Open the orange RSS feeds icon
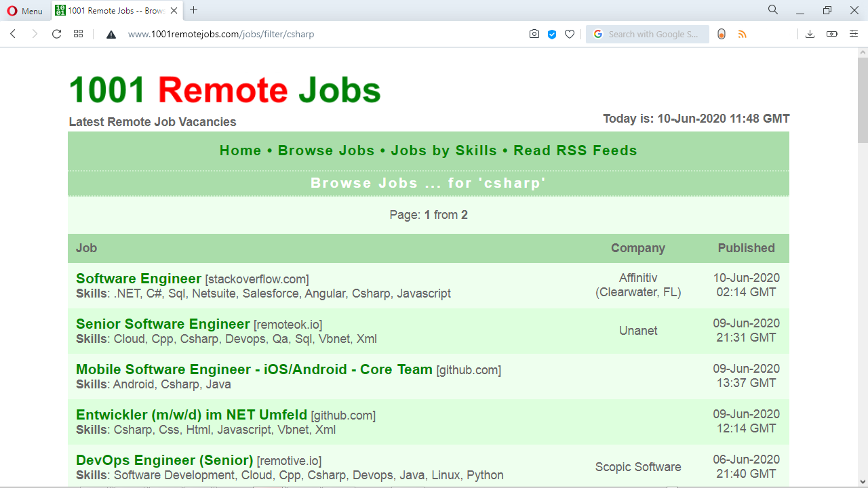 pyautogui.click(x=743, y=34)
